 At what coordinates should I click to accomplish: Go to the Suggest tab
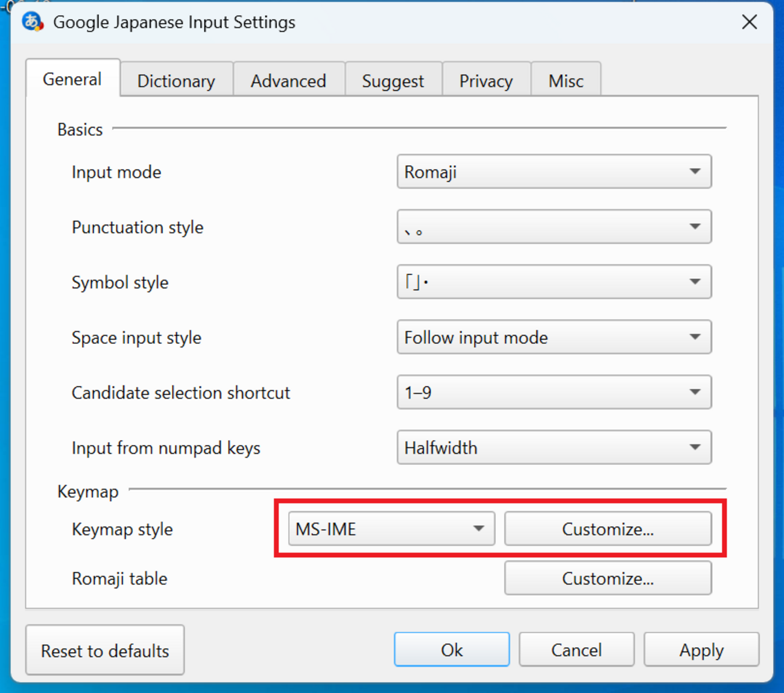coord(393,81)
